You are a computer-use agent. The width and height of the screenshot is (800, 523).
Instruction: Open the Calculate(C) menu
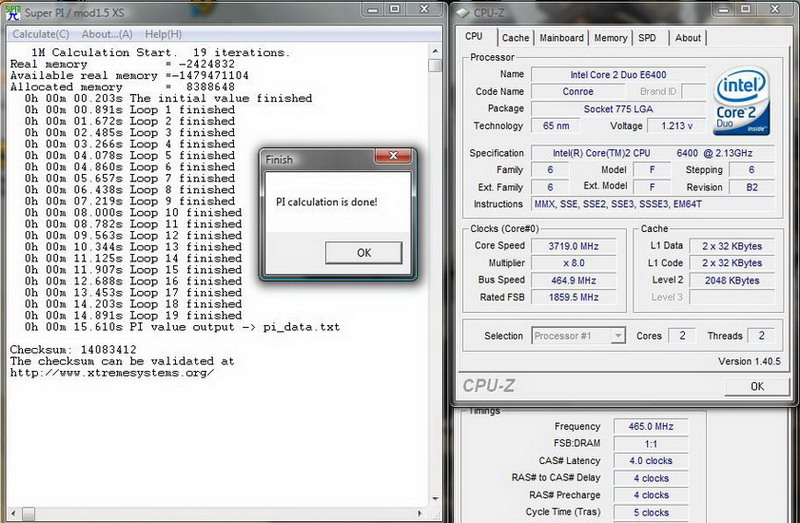[x=41, y=34]
